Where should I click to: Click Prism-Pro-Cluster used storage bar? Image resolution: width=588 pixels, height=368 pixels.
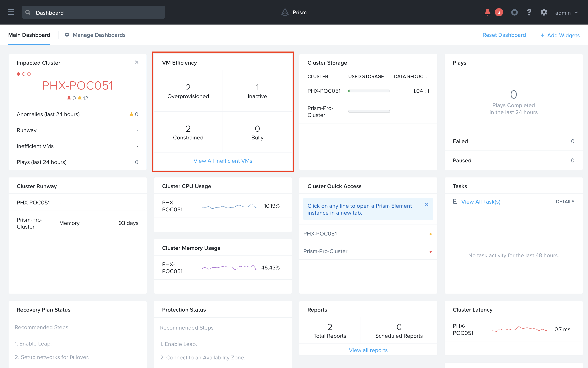click(x=369, y=111)
